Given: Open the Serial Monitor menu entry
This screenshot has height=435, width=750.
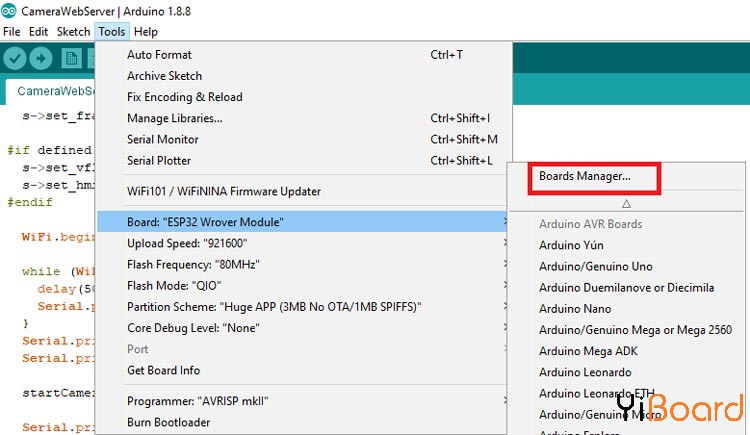Looking at the screenshot, I should [x=163, y=139].
